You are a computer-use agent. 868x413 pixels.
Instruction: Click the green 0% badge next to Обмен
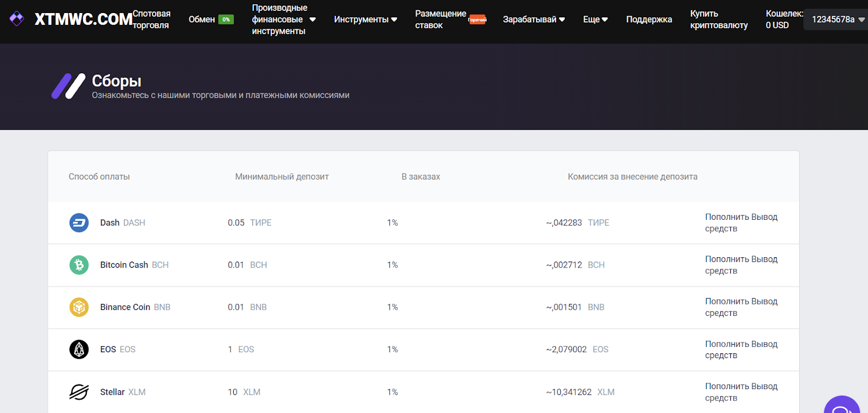point(226,20)
